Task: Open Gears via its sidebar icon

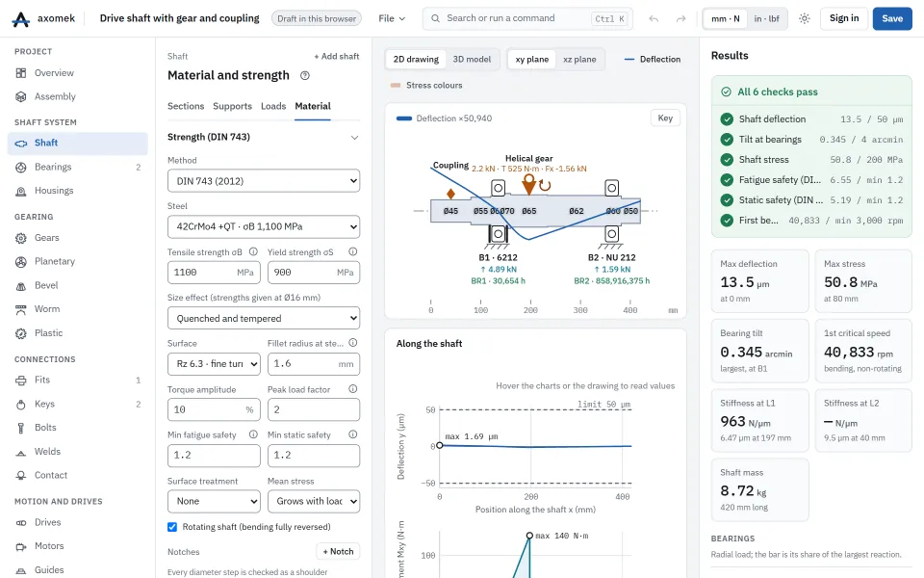Action: pos(21,238)
